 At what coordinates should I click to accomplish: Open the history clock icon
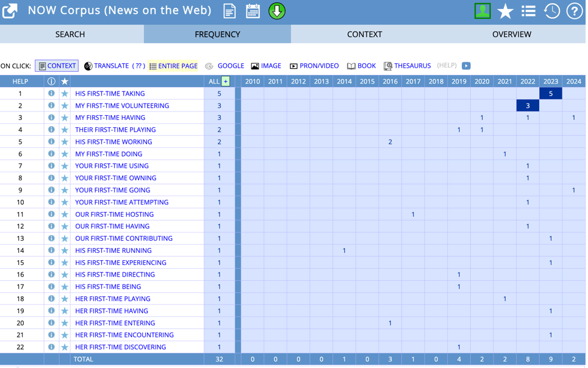click(x=551, y=11)
